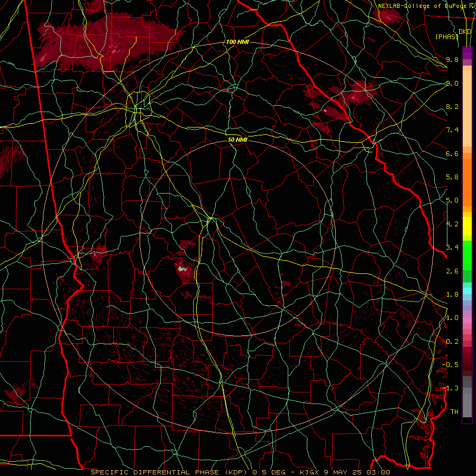Click the 8.2 scale value
The image size is (476, 476).
(452, 106)
